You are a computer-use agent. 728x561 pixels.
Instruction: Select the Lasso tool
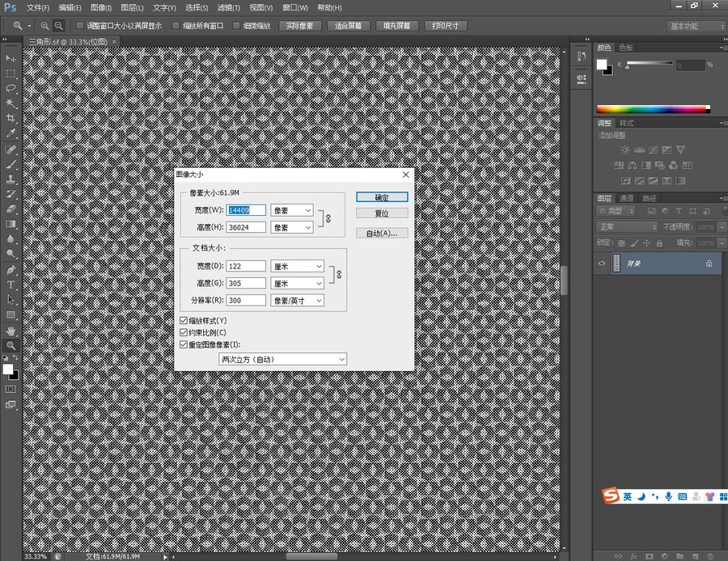click(11, 88)
